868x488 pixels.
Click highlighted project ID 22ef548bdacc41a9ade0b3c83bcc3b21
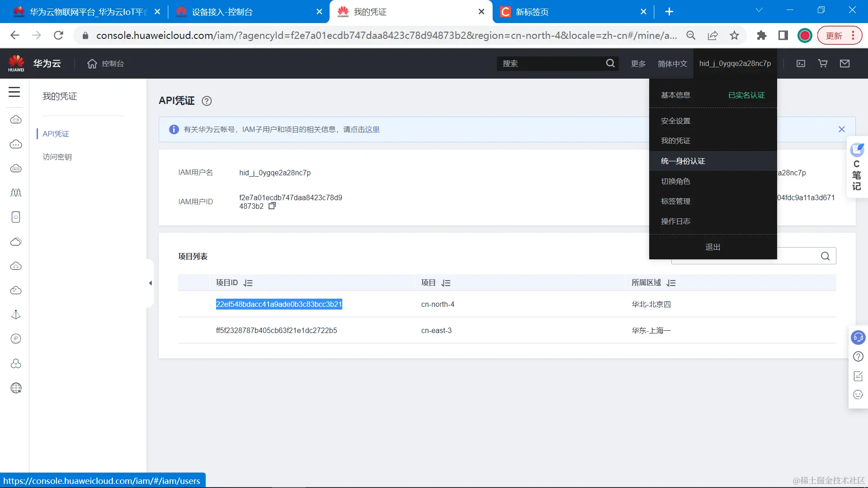pyautogui.click(x=279, y=305)
